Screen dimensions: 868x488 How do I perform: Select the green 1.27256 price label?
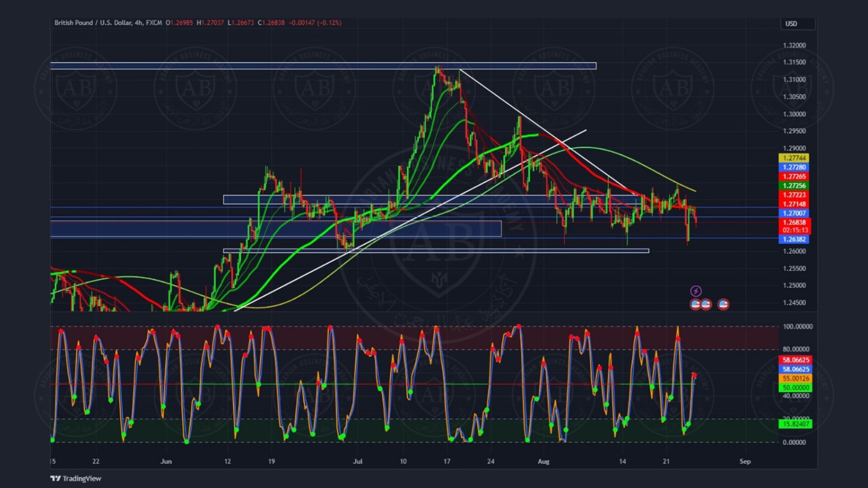[x=794, y=186]
